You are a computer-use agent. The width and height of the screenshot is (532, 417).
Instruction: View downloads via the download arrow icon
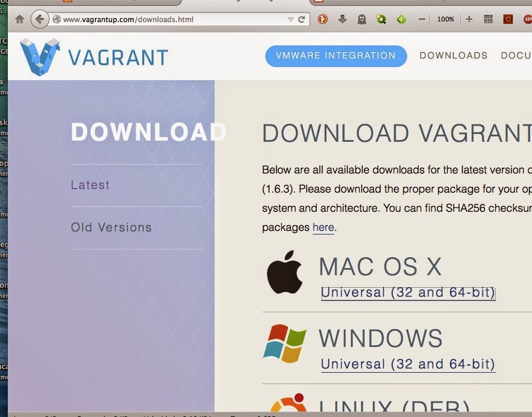coord(343,19)
